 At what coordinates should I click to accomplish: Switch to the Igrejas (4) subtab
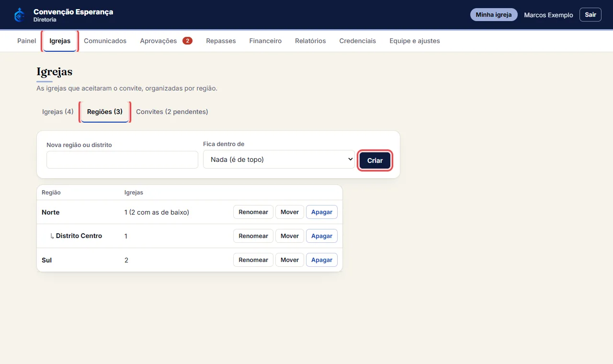point(58,112)
